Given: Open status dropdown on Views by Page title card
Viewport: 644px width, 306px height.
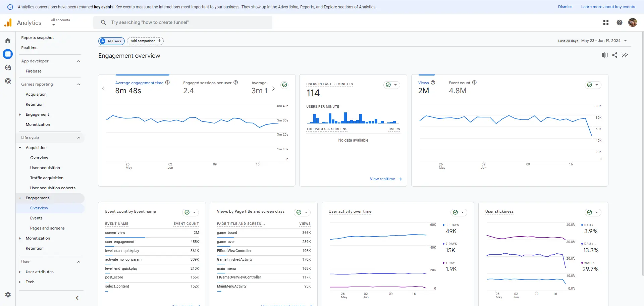Looking at the screenshot, I should click(302, 212).
